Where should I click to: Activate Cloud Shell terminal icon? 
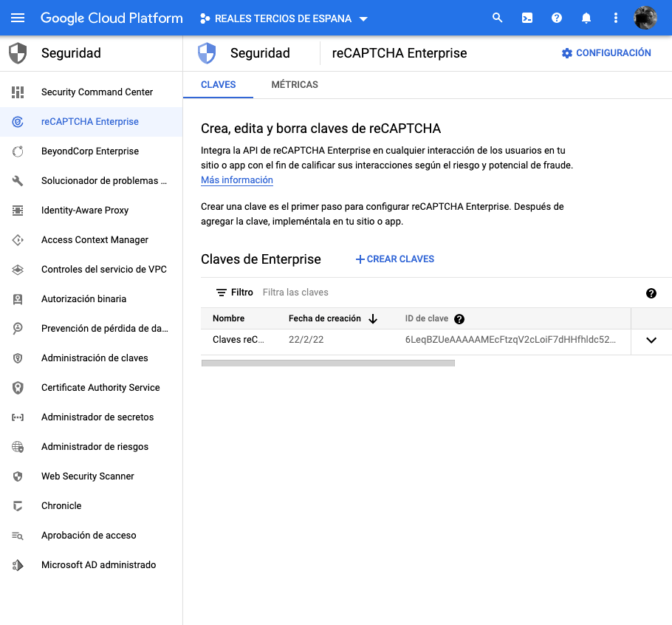[x=527, y=18]
